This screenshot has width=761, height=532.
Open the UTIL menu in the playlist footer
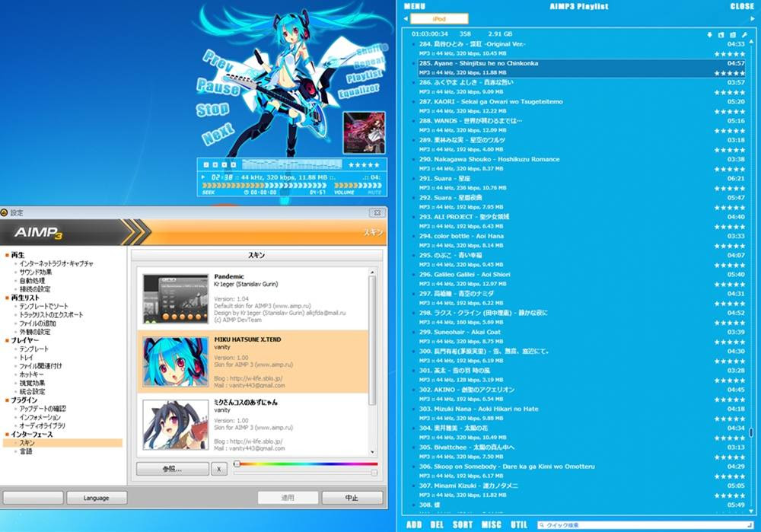point(519,524)
